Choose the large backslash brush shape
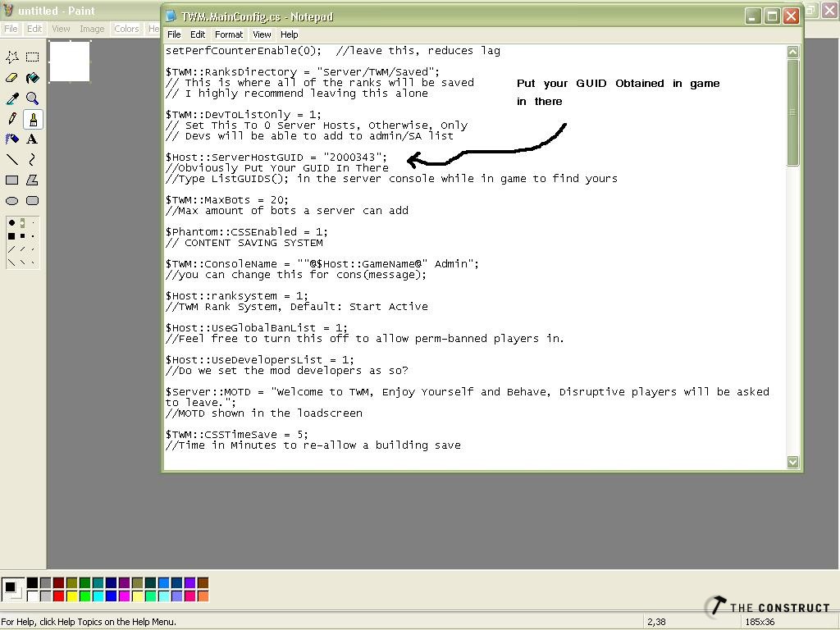 point(11,262)
